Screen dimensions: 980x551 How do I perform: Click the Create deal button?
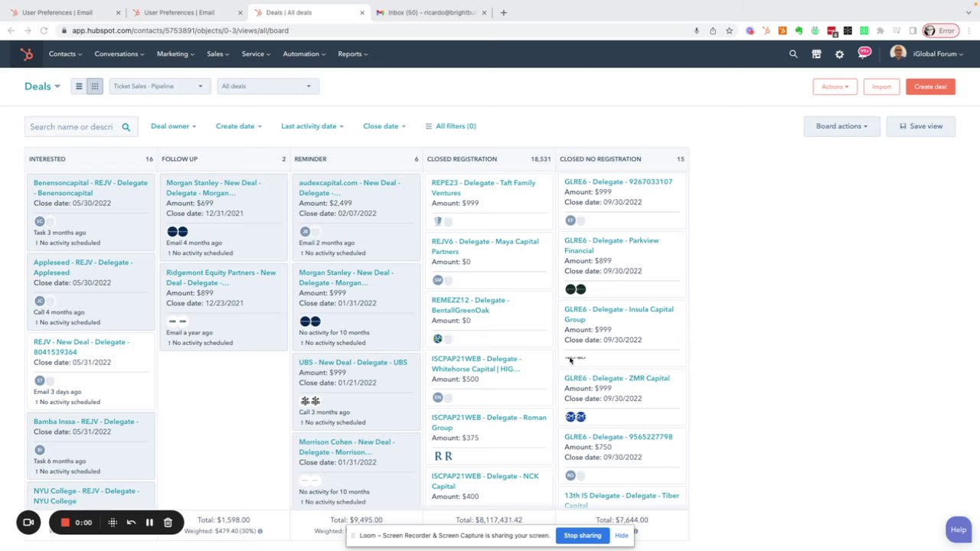click(930, 86)
